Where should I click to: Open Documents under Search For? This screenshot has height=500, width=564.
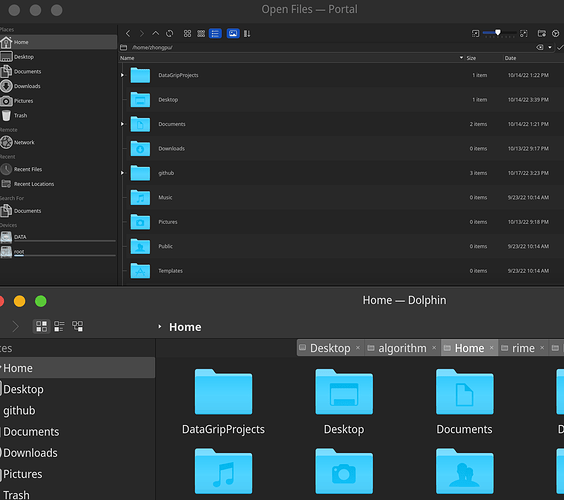(x=58, y=211)
